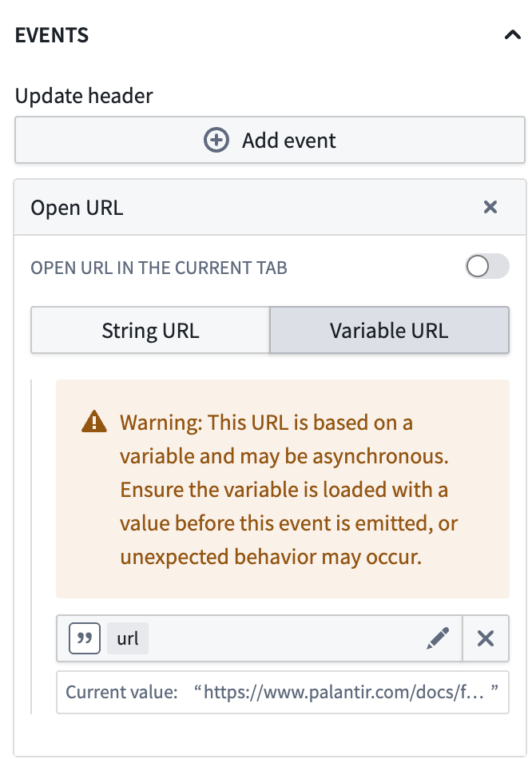This screenshot has width=532, height=759.
Task: Select the Variable URL tab
Action: [389, 330]
